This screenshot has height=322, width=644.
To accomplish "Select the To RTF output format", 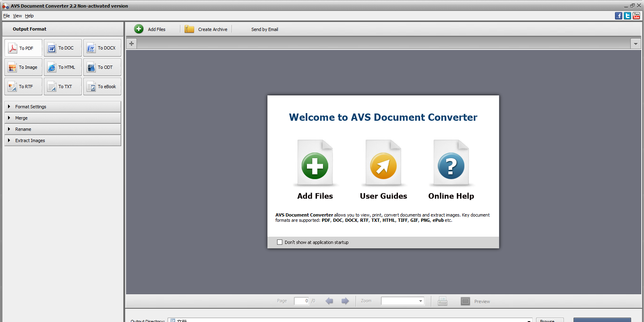I will click(x=23, y=87).
